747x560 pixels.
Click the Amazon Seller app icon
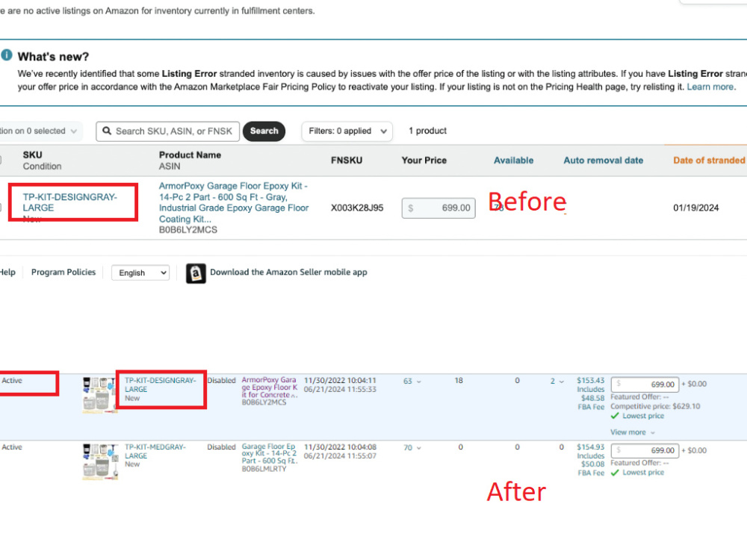point(196,273)
